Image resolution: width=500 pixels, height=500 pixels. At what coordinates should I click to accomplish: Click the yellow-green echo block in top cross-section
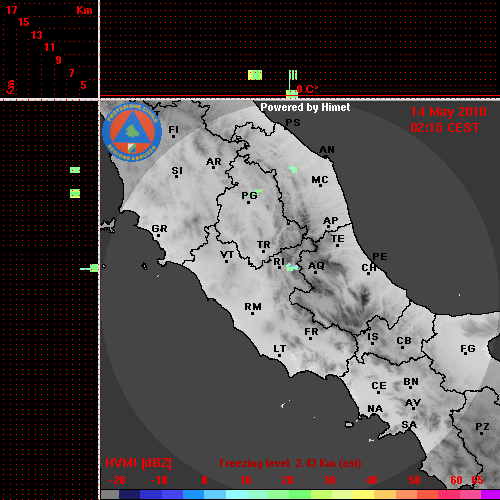click(x=255, y=75)
